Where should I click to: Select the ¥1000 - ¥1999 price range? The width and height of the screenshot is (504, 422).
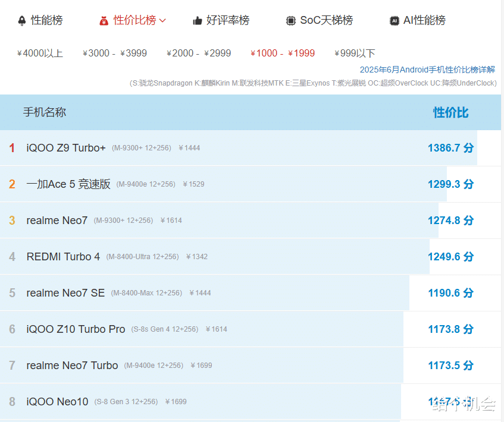point(283,53)
